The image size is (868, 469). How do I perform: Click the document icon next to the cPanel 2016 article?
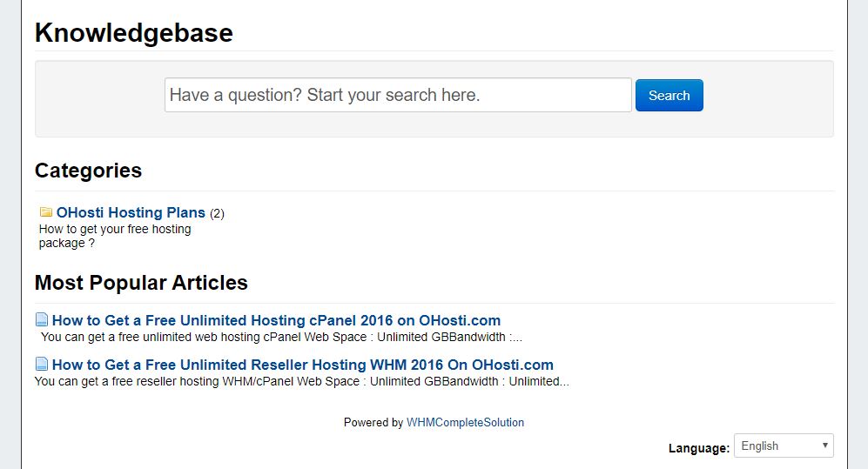42,319
